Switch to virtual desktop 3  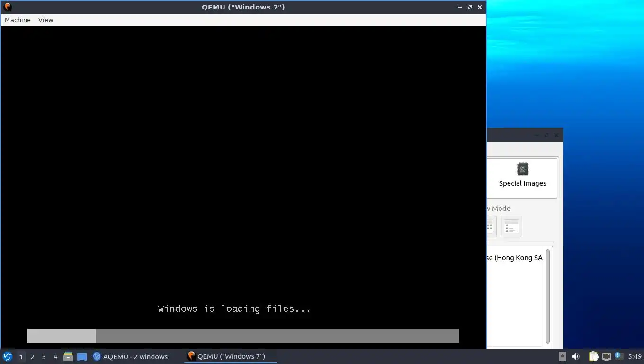[x=44, y=356]
